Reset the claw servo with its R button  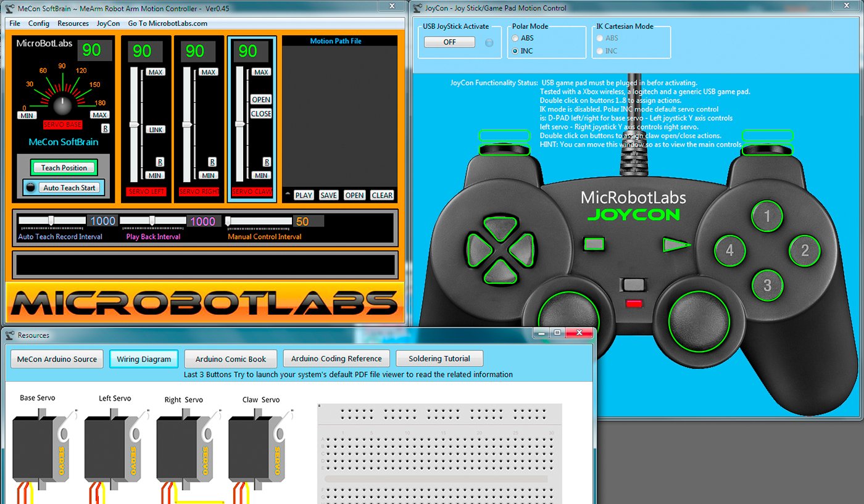point(267,162)
